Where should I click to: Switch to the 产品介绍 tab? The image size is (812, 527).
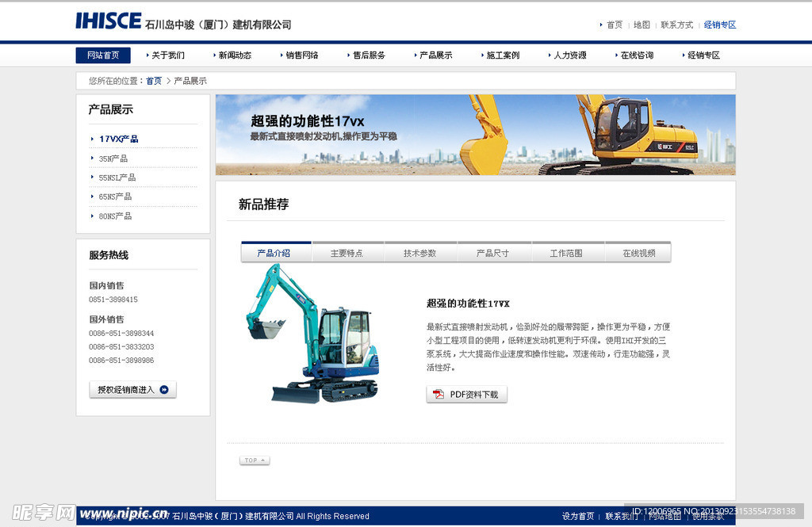click(276, 253)
